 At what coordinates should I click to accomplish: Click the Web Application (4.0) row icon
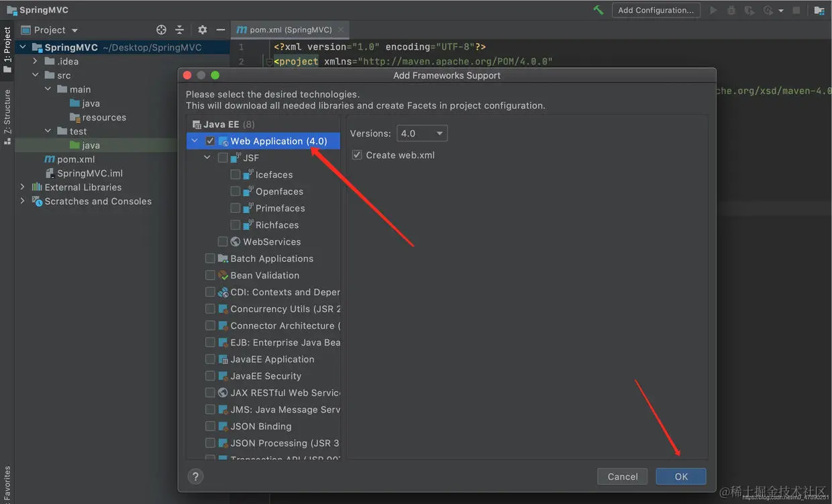223,141
